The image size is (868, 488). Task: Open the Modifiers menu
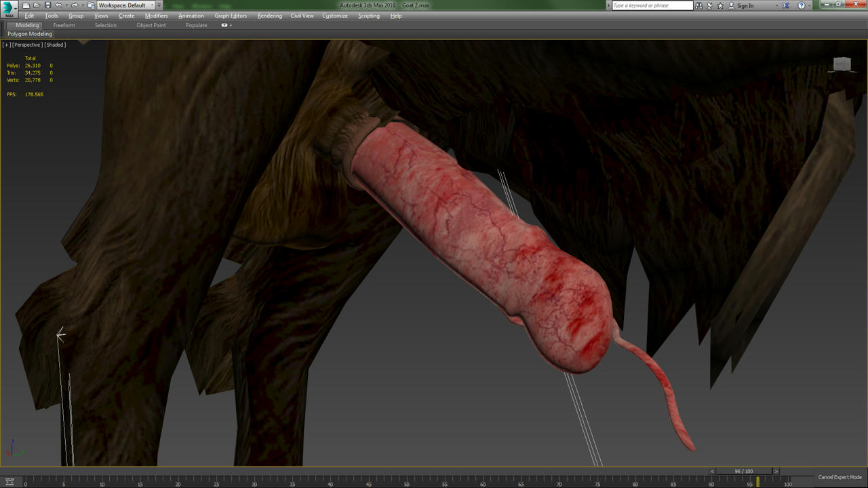(x=157, y=16)
